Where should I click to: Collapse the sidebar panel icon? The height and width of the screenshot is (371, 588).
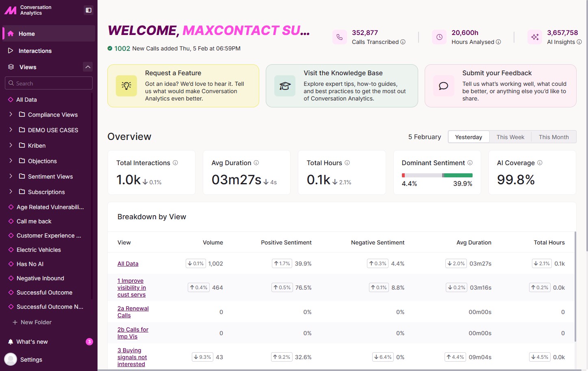tap(89, 10)
